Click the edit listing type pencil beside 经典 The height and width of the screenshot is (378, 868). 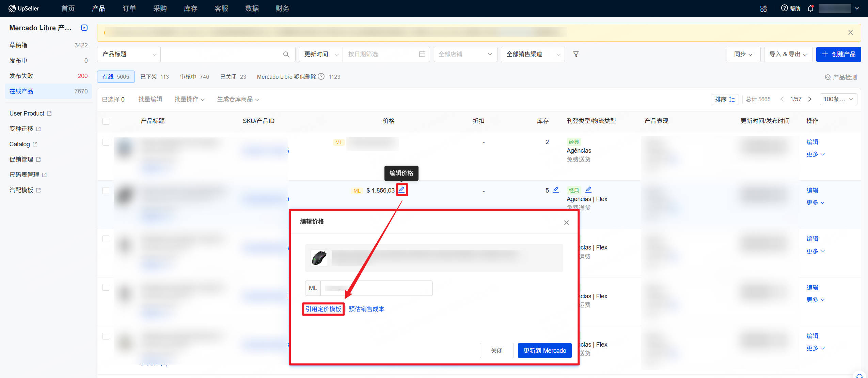click(x=588, y=190)
